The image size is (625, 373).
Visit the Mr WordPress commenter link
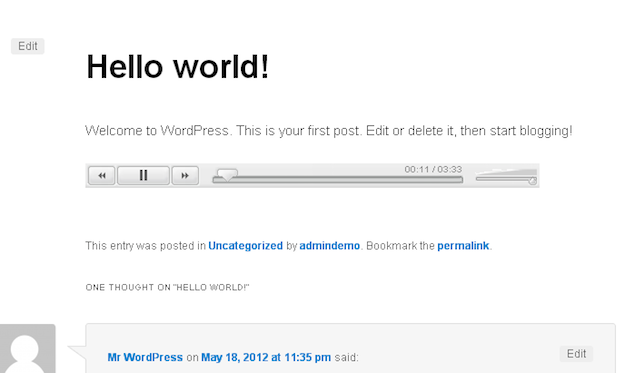(x=145, y=357)
